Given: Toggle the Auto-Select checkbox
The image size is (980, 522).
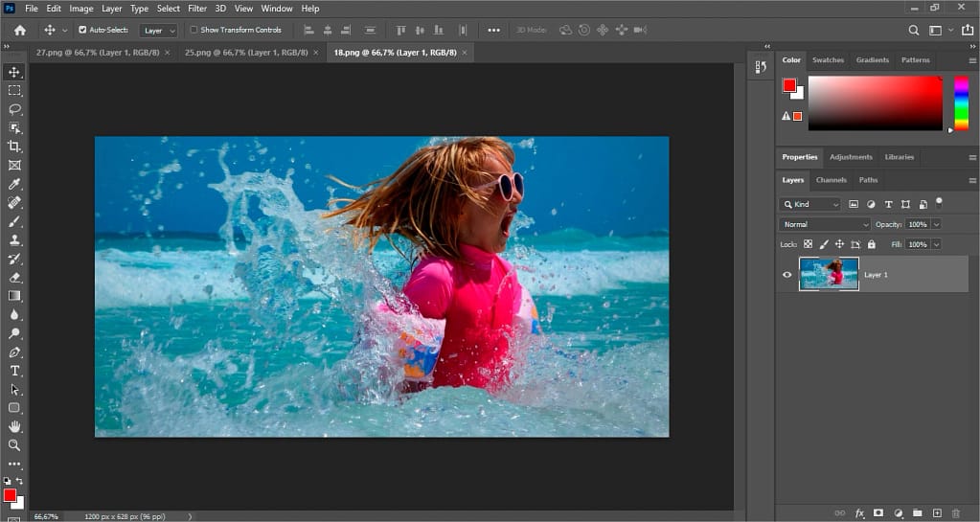Looking at the screenshot, I should [x=82, y=30].
